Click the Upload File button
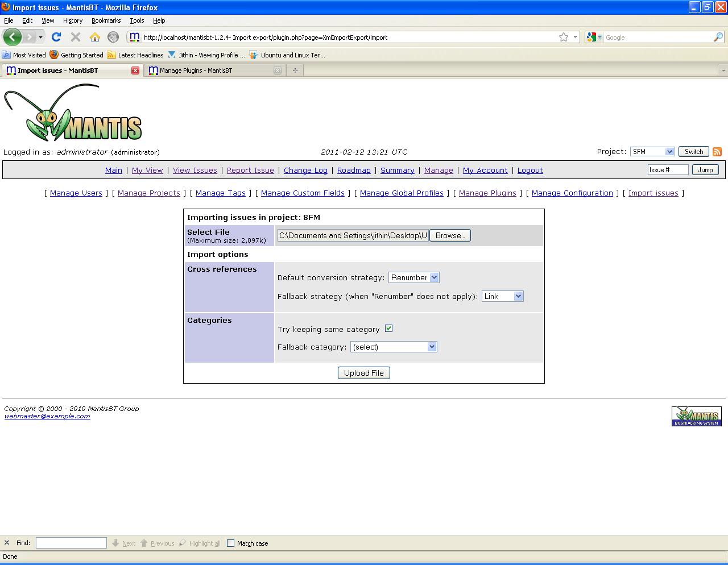Viewport: 728px width, 565px height. point(363,373)
